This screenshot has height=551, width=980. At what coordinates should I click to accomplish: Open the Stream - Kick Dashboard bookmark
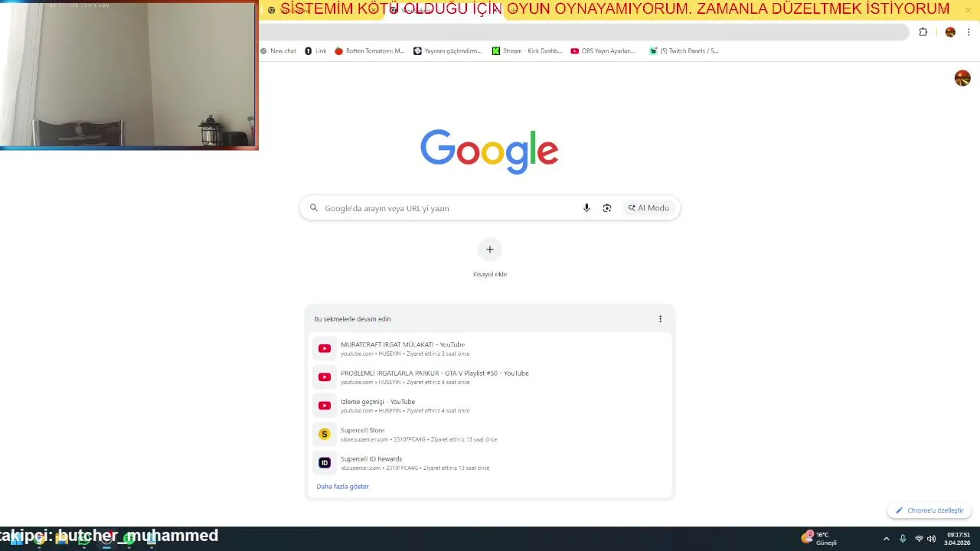pos(527,51)
